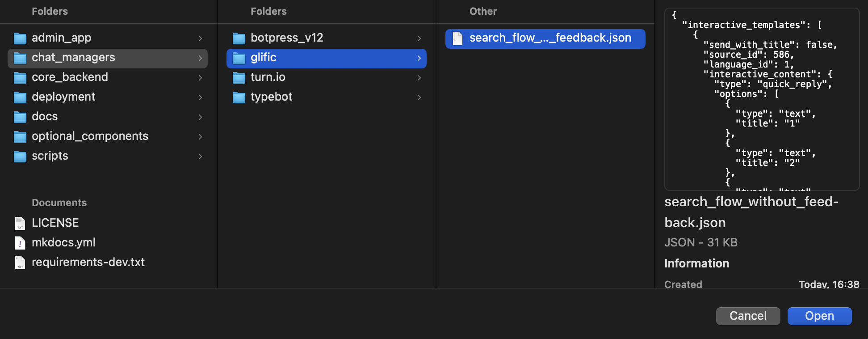This screenshot has height=339, width=868.
Task: Expand the scripts folder chevron
Action: [200, 157]
